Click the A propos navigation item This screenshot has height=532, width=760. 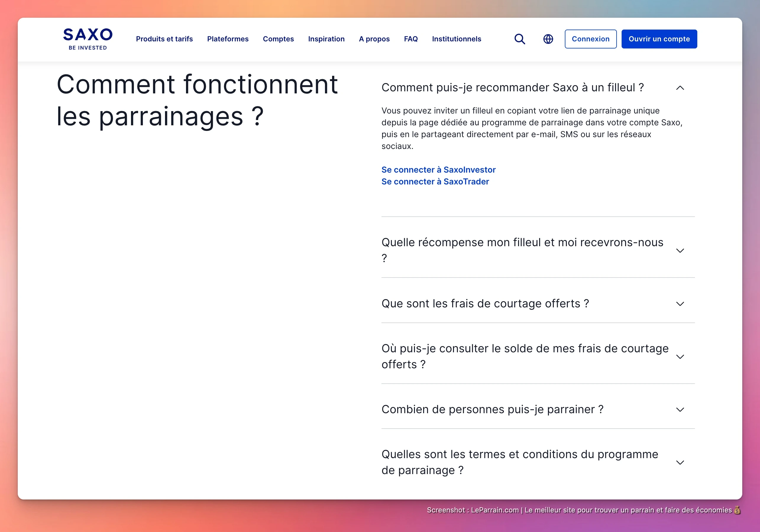point(374,39)
